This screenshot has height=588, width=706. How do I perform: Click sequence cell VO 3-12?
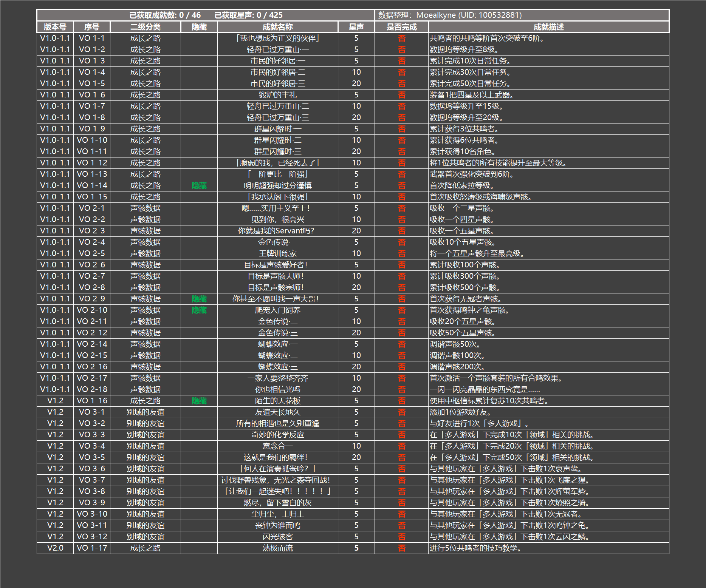tap(92, 537)
